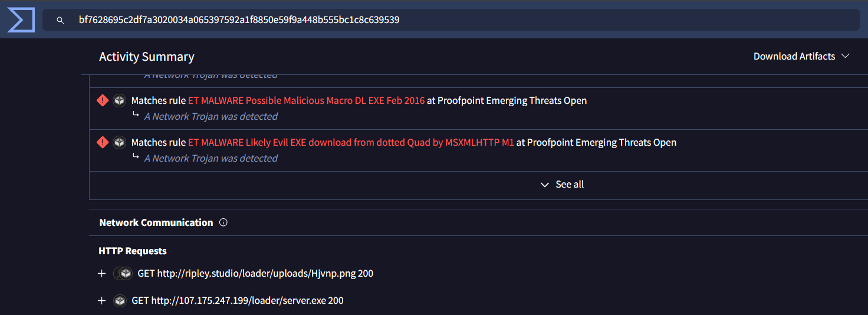Click sandbox icon on Likely Evil EXE row

pos(120,142)
